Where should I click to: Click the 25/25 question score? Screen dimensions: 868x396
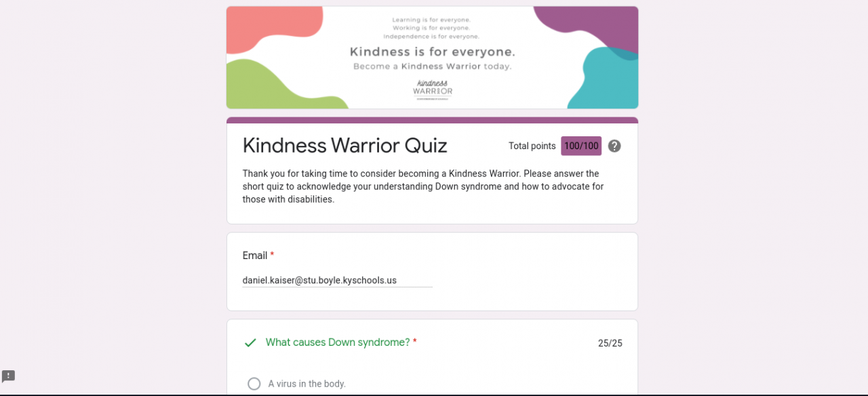610,343
